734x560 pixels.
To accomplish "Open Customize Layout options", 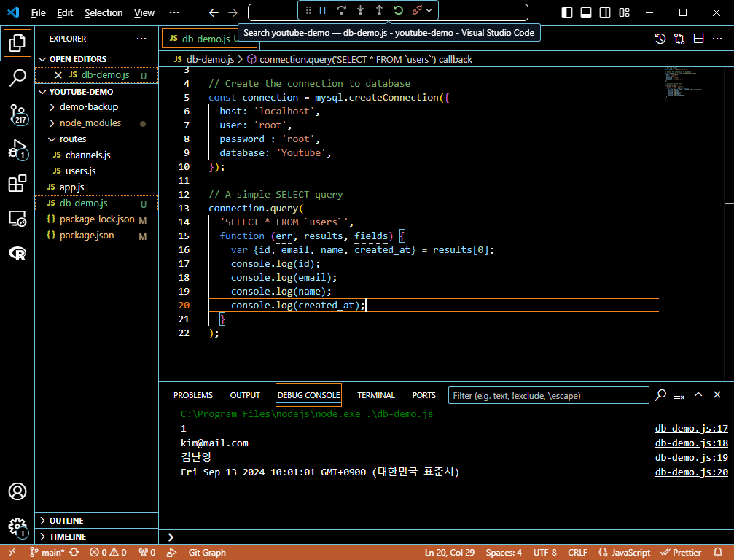I will click(624, 12).
